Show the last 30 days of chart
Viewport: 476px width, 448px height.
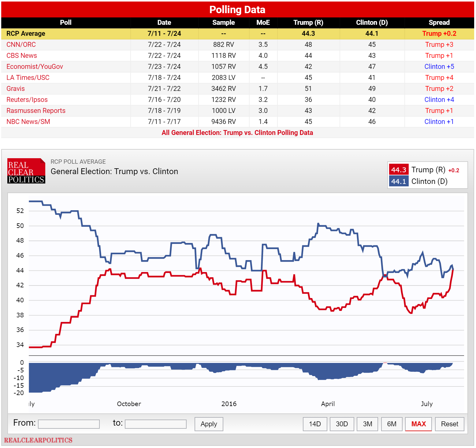pyautogui.click(x=342, y=424)
